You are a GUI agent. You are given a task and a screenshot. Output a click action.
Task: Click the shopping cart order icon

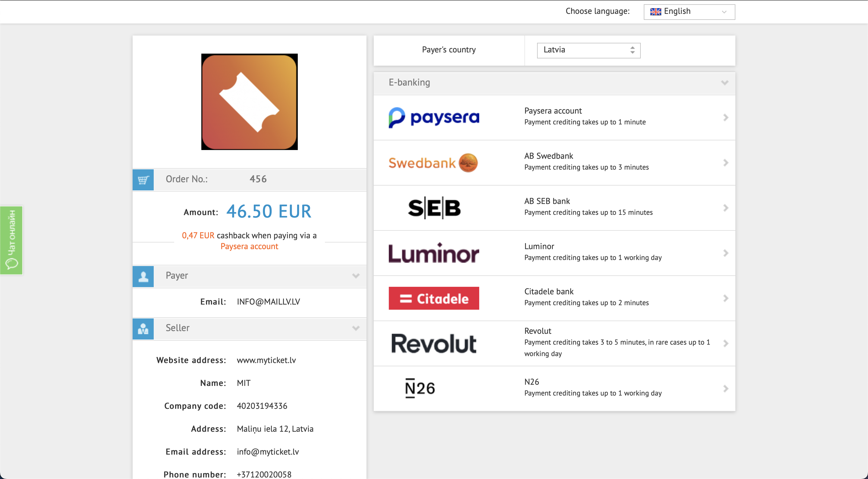tap(143, 180)
